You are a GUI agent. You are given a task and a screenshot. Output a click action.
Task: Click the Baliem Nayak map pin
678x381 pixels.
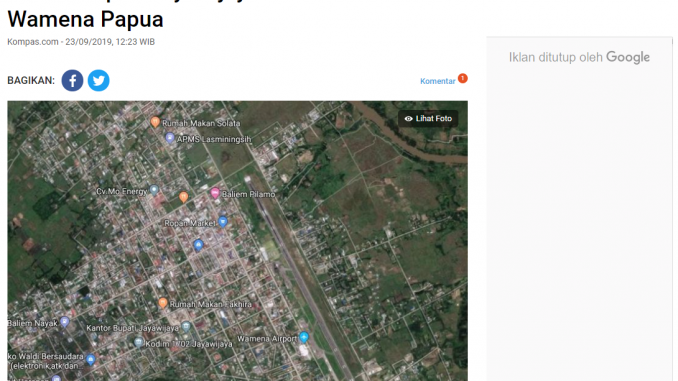(65, 322)
